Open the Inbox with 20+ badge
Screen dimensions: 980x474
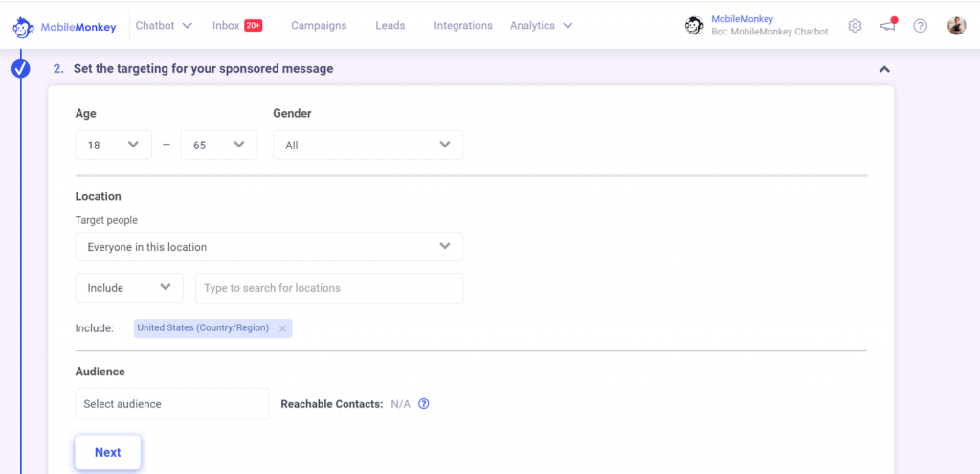[237, 26]
